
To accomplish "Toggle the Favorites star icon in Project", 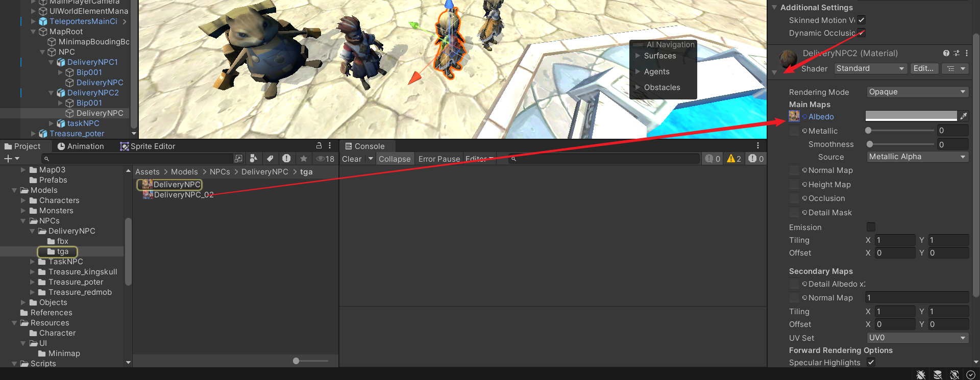I will click(x=304, y=159).
